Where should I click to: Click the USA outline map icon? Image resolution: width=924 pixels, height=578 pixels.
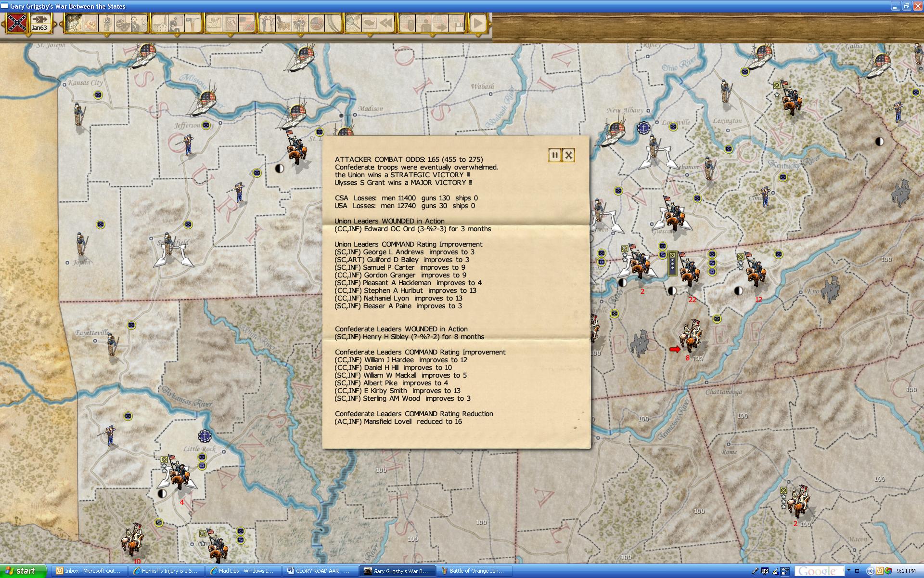pyautogui.click(x=370, y=23)
